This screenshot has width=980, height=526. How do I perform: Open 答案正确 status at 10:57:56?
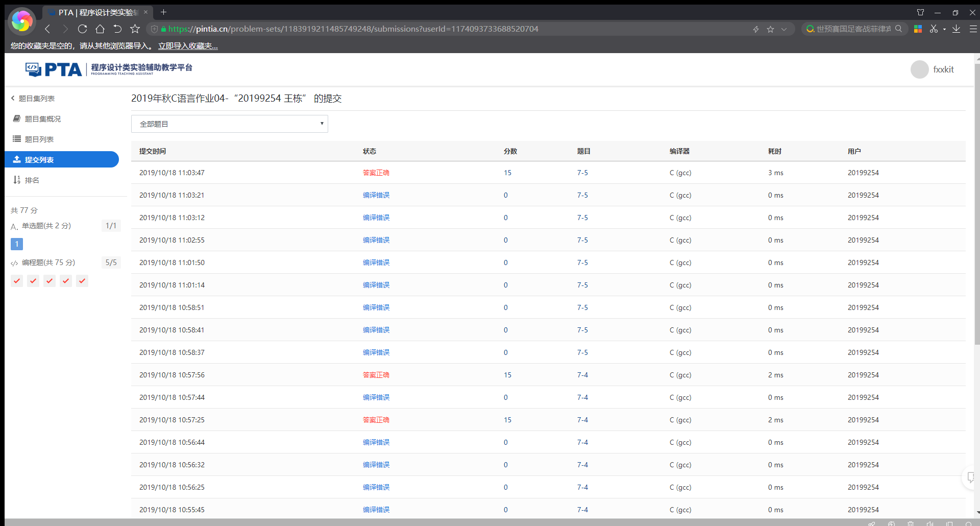point(376,375)
